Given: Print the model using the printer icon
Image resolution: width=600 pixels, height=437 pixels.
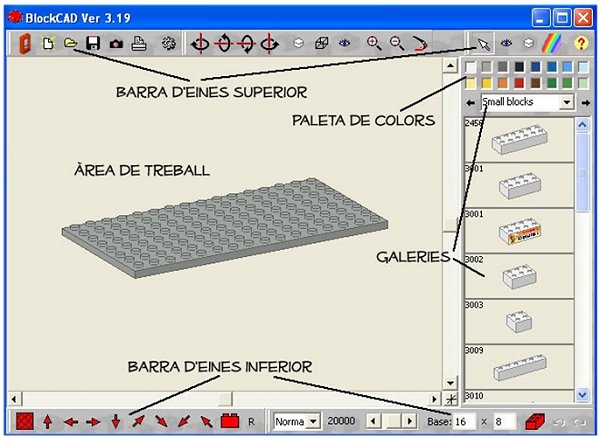Looking at the screenshot, I should pyautogui.click(x=140, y=44).
